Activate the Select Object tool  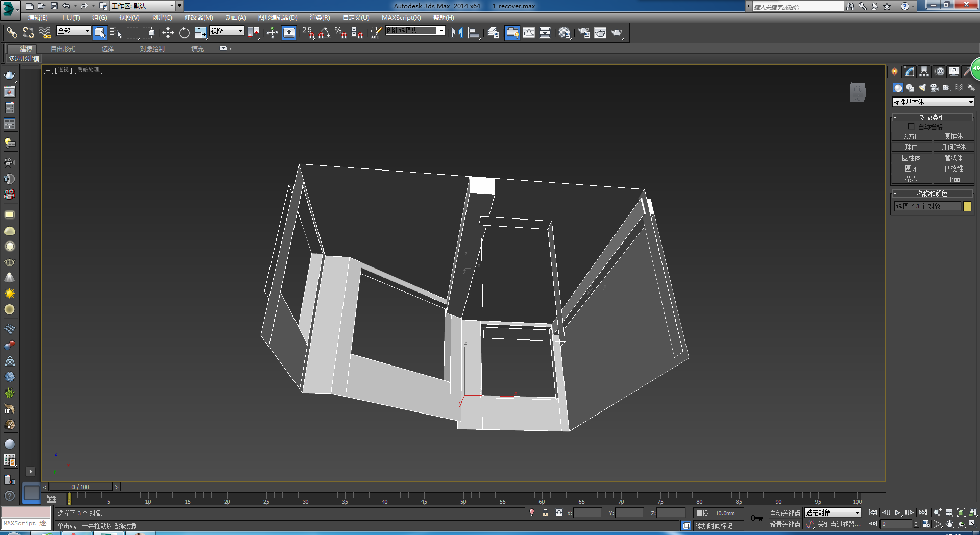(100, 33)
